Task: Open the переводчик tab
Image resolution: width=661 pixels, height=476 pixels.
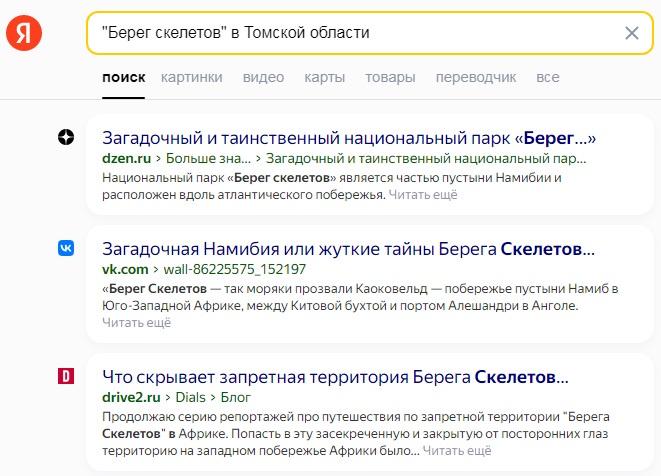Action: [x=476, y=77]
